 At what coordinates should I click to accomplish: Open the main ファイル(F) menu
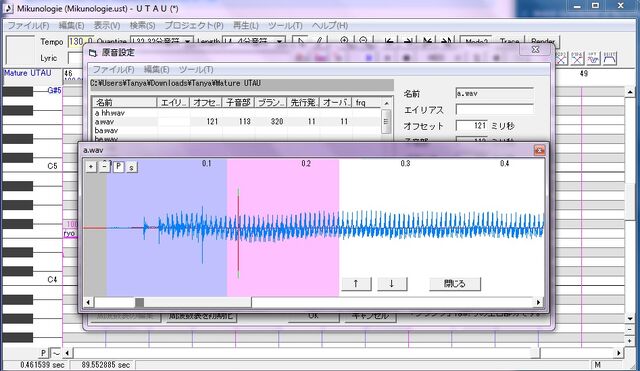[29, 25]
